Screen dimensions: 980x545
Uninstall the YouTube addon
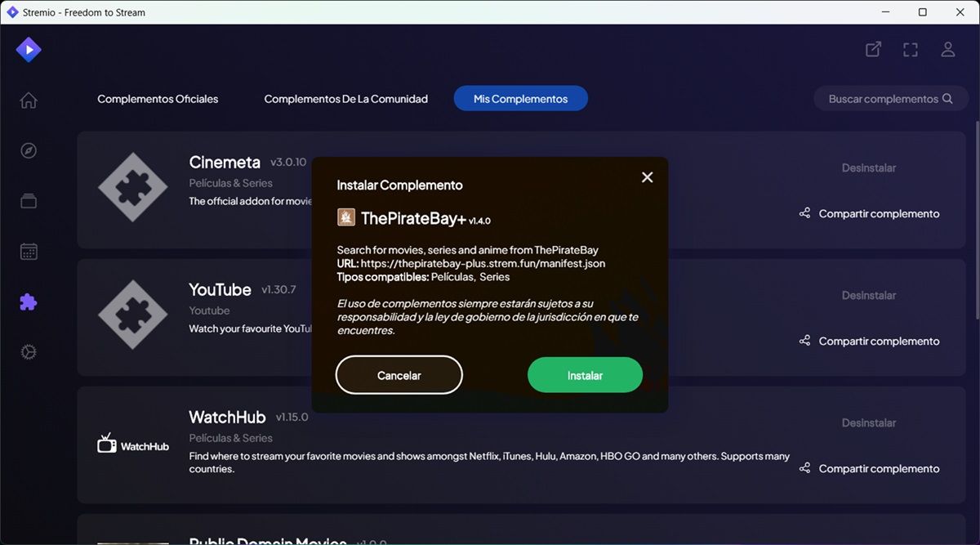tap(869, 295)
